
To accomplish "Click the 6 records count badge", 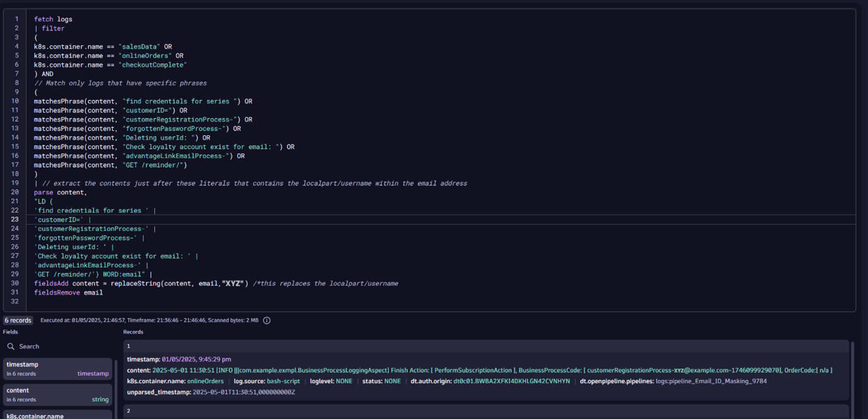I will point(18,320).
